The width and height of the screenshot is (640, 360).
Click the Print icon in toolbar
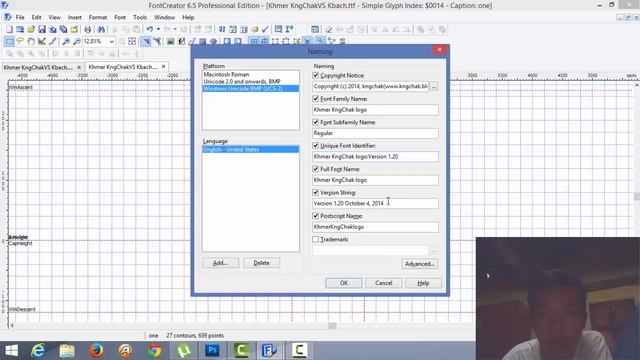(x=87, y=29)
